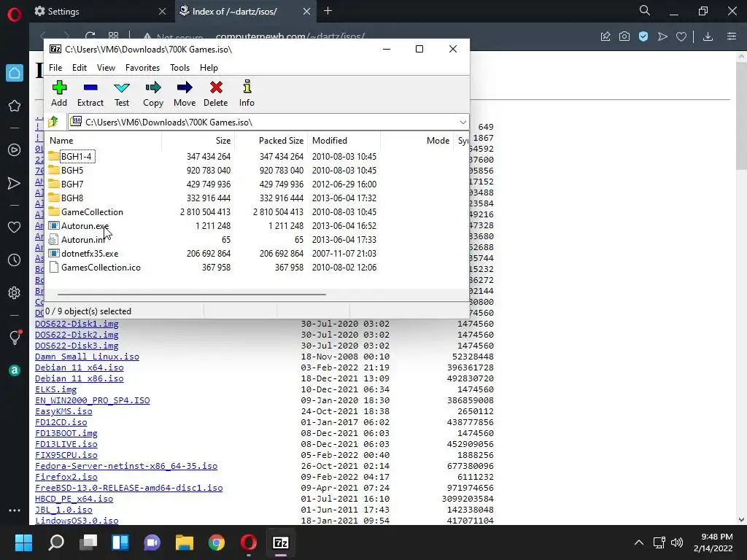The height and width of the screenshot is (560, 747).
Task: Click the 7-Zip horizontal scrollbar
Action: 192,295
